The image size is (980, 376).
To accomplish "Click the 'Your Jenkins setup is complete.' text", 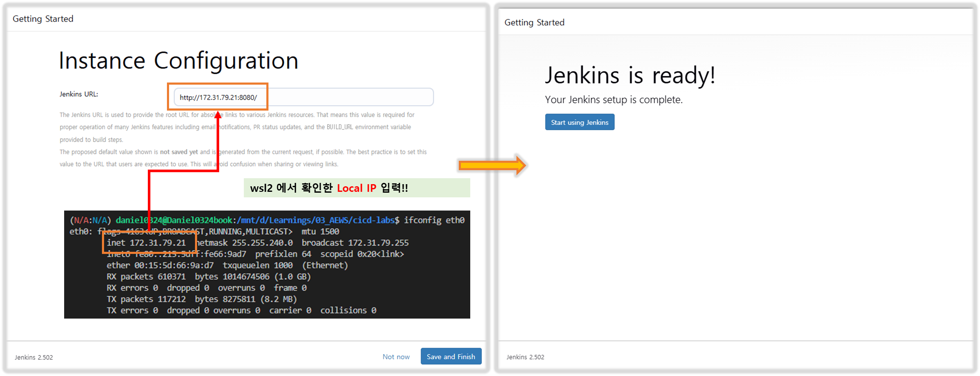I will (614, 100).
